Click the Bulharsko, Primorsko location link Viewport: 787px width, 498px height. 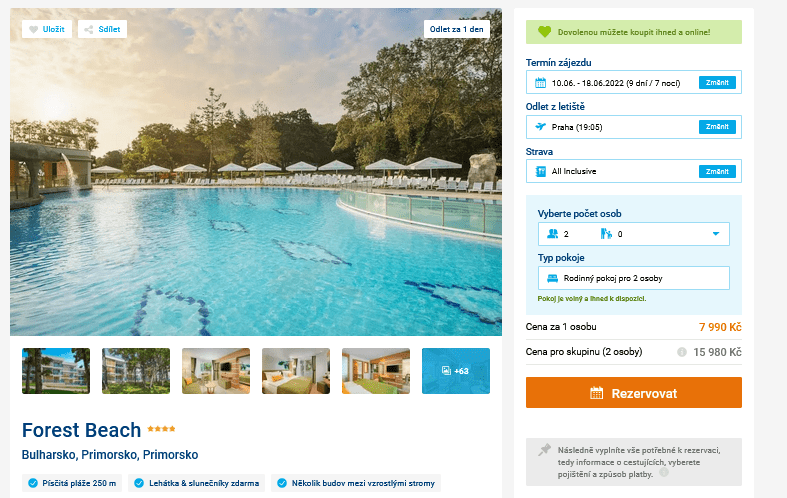pos(79,455)
